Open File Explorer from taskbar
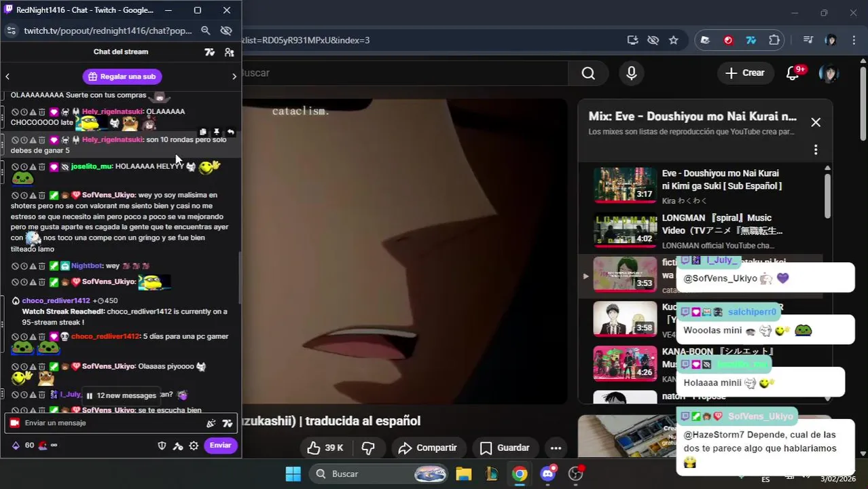 [464, 474]
